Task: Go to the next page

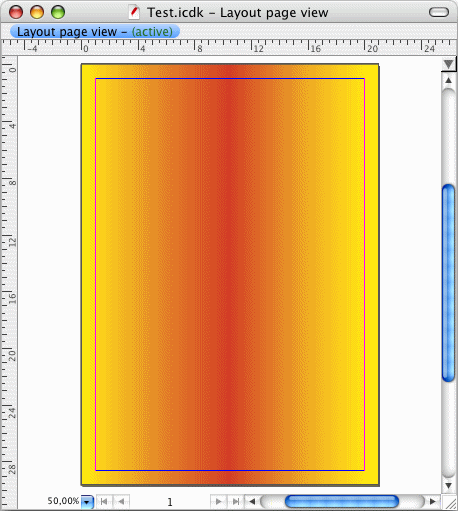Action: click(x=219, y=501)
